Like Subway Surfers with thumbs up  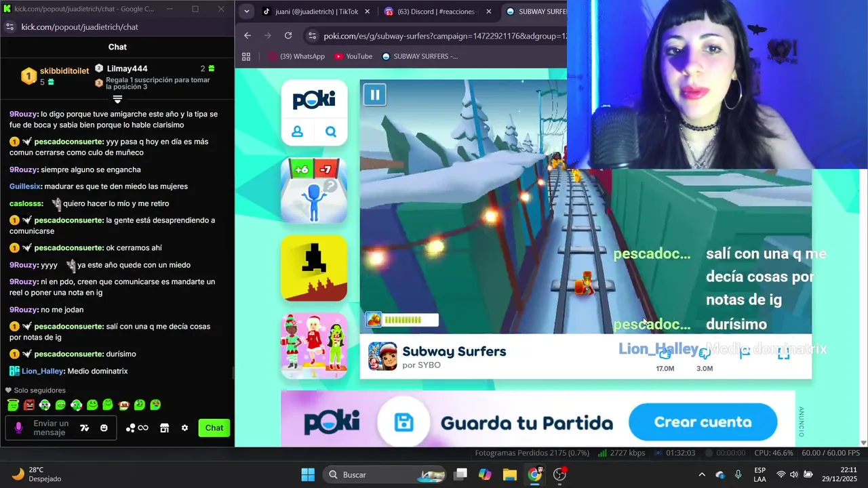pyautogui.click(x=665, y=352)
